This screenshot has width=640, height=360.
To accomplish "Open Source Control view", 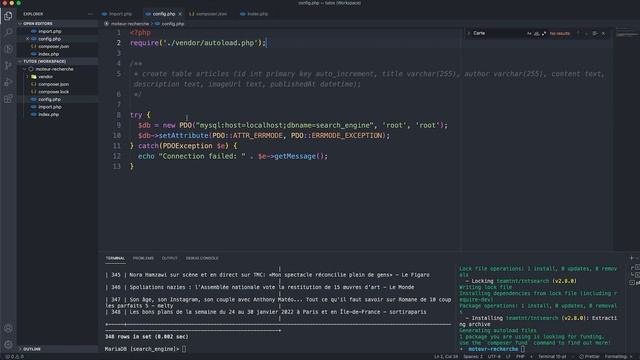I will click(x=8, y=65).
